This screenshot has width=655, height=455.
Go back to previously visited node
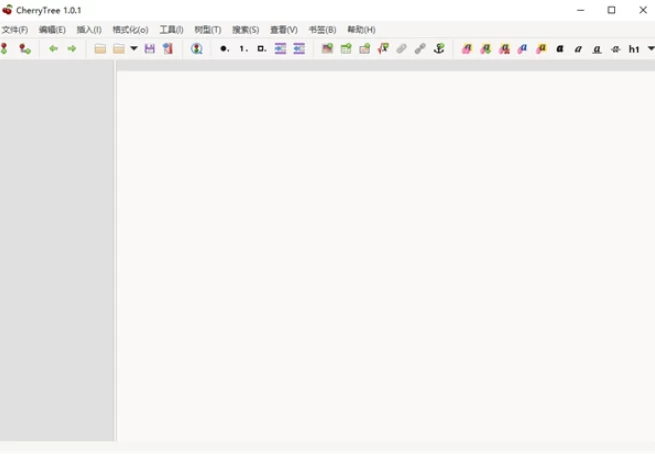coord(54,49)
